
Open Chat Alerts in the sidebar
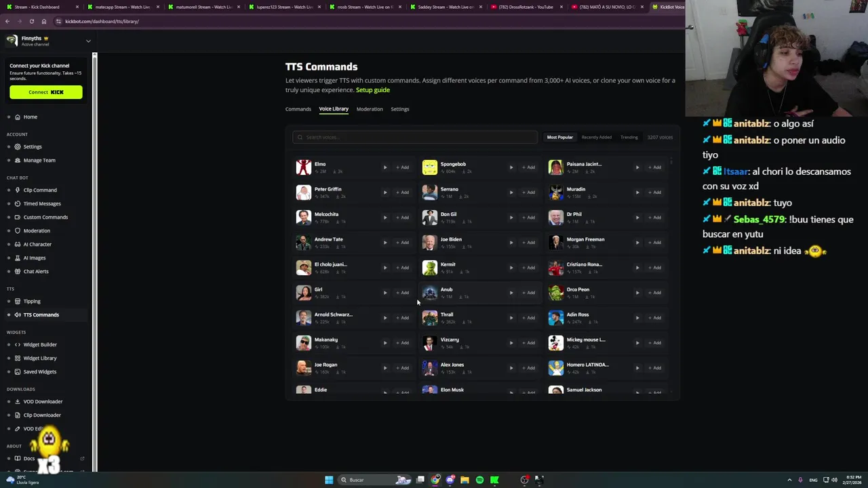(x=36, y=272)
